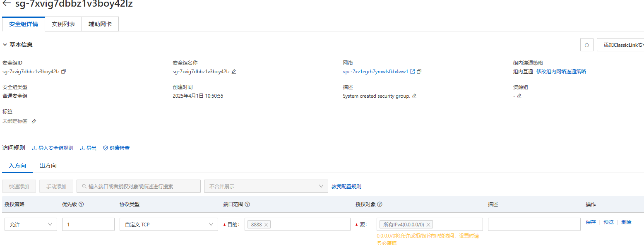
Task: Click 保存 to save the rule
Action: [591, 222]
